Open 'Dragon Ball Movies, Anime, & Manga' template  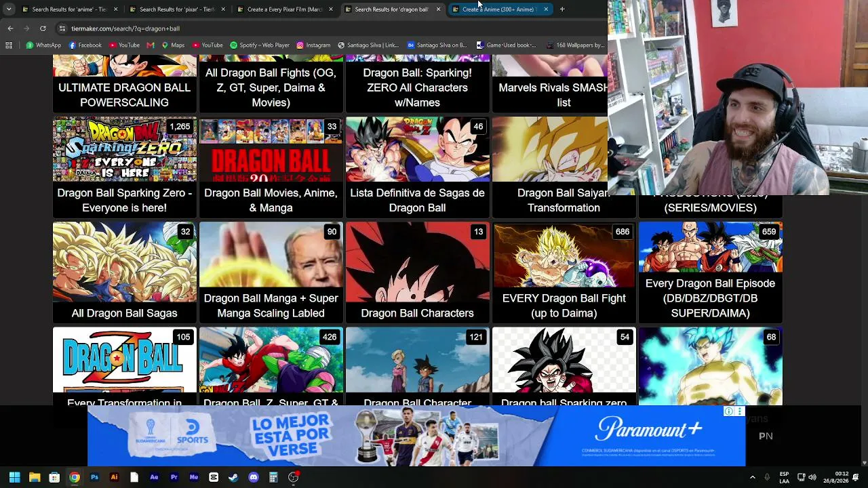tap(271, 167)
